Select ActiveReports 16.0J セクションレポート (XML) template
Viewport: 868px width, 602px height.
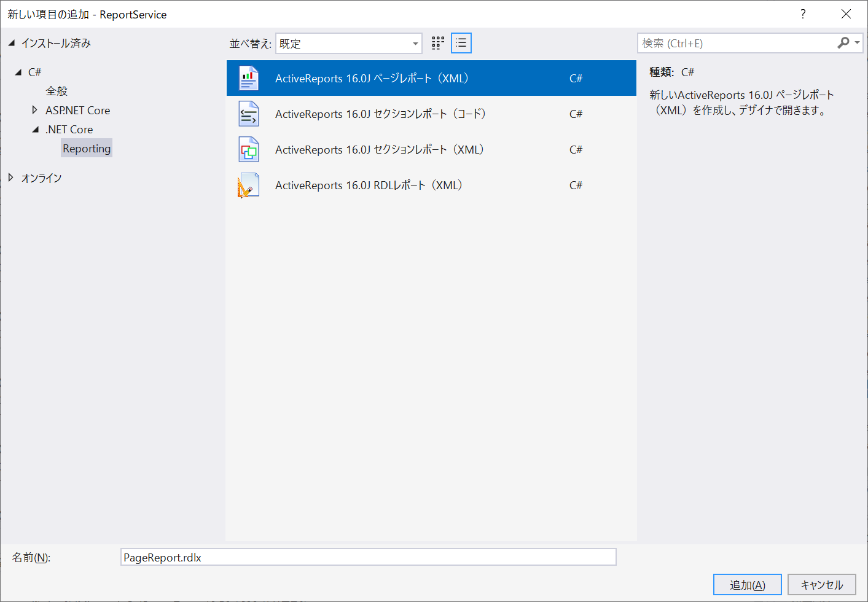(431, 149)
